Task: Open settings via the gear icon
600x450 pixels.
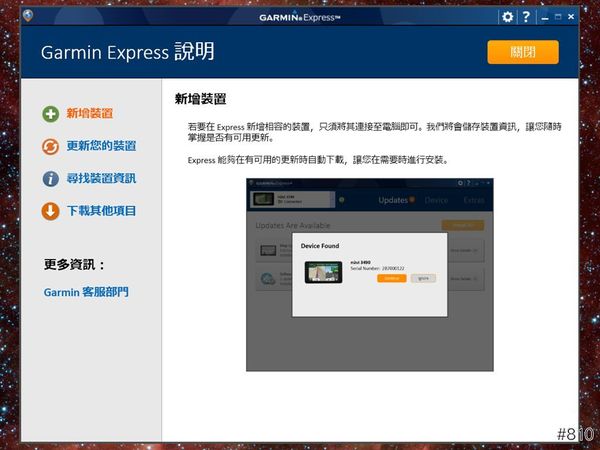Action: [508, 17]
